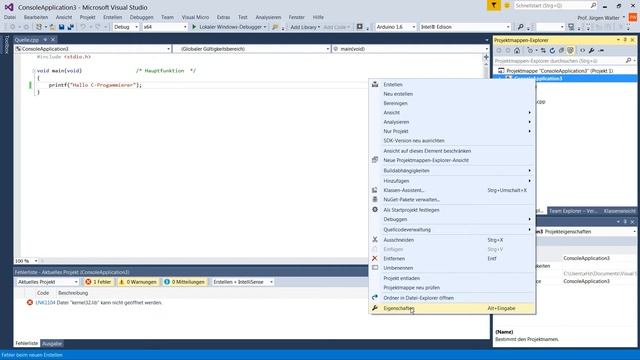The image size is (640, 360).
Task: Switch to Klassenansicht tab
Action: coord(620,211)
